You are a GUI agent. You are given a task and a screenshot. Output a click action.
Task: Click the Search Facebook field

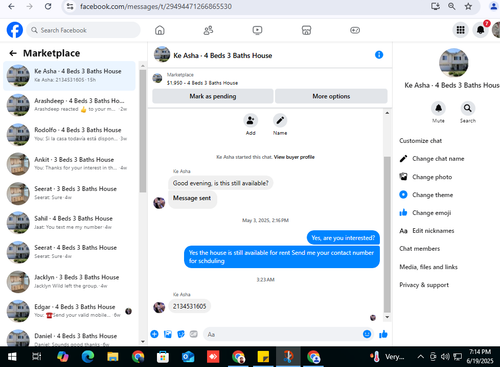click(x=83, y=30)
